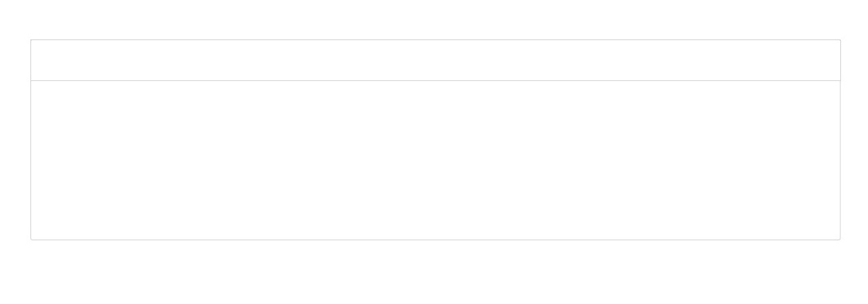Click inside the large empty panel body

tap(435, 160)
